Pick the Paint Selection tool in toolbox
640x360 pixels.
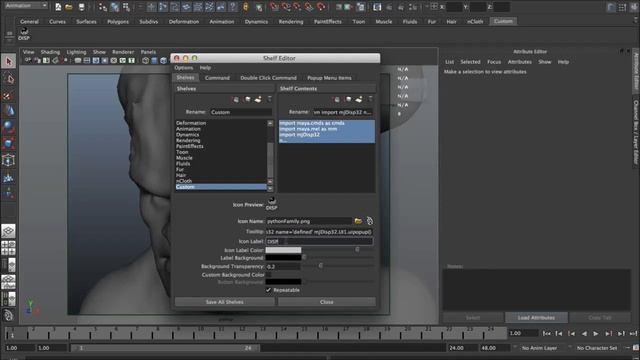[9, 96]
